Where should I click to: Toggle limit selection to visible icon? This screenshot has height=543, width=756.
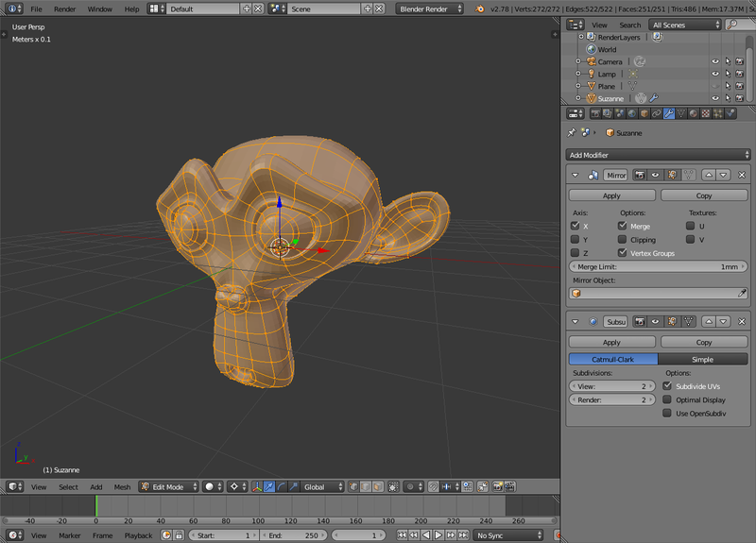[393, 486]
